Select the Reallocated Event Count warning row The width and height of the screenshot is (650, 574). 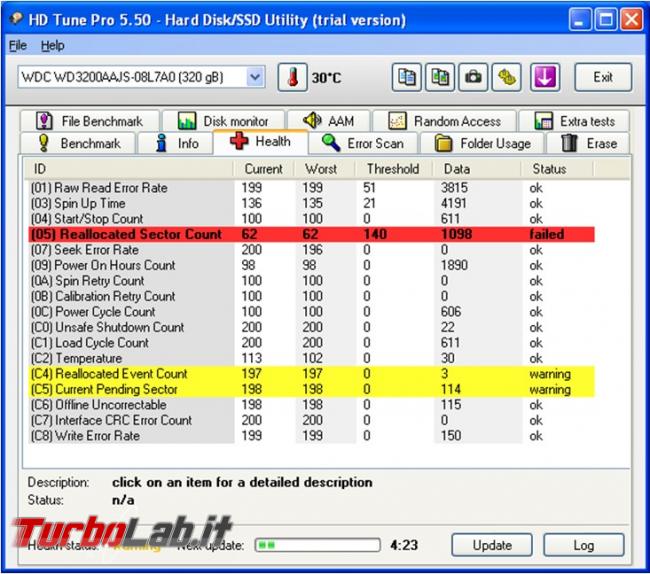[312, 374]
